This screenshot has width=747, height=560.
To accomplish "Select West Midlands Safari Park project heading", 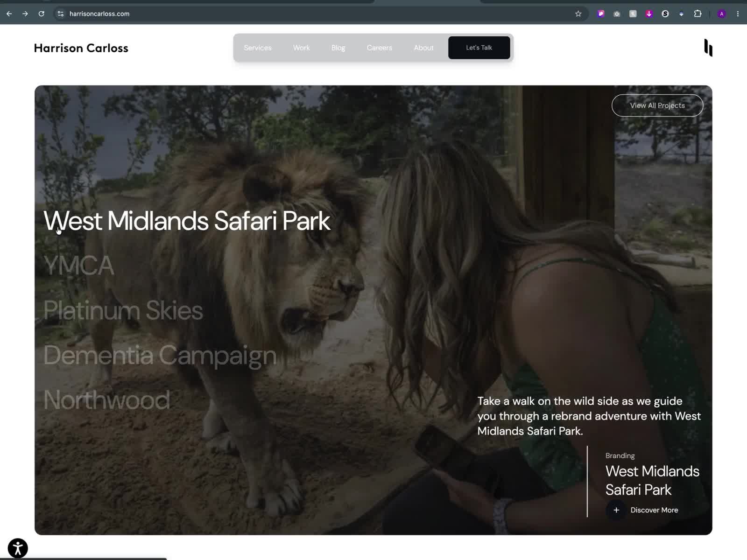I will point(187,221).
